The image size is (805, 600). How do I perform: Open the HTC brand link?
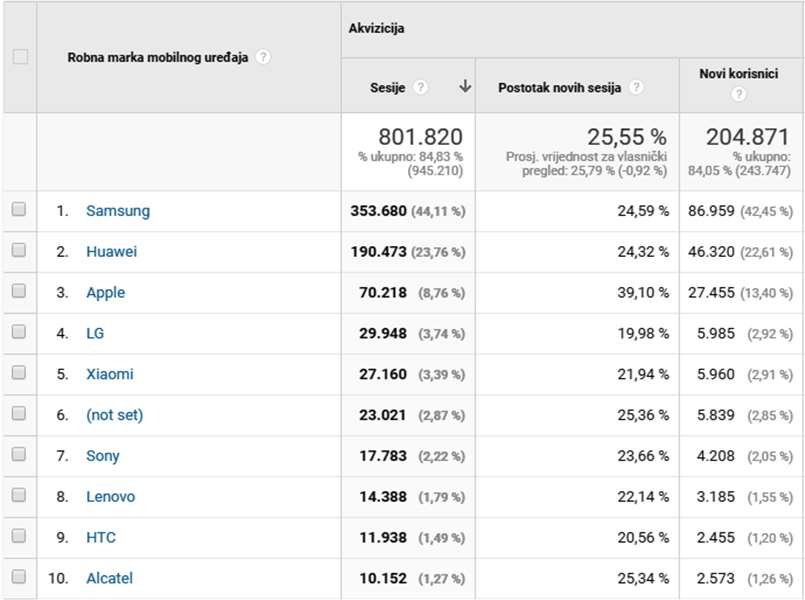(x=100, y=538)
